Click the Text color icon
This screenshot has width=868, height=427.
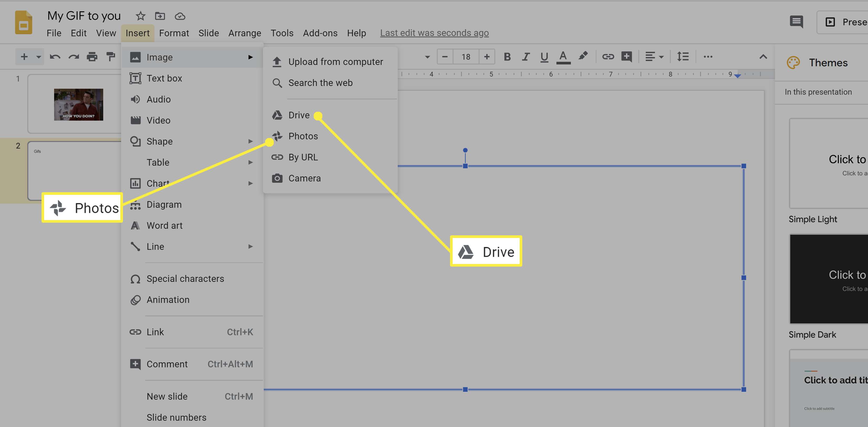564,57
